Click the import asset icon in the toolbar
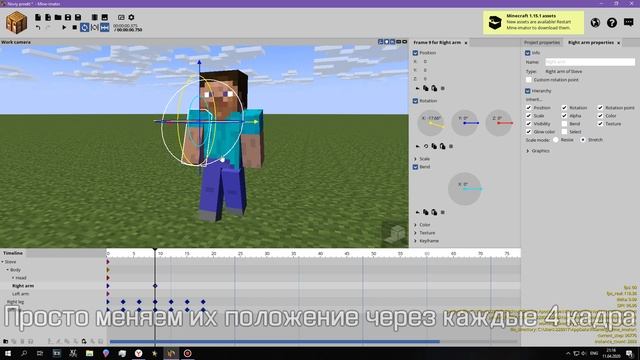 (x=48, y=18)
